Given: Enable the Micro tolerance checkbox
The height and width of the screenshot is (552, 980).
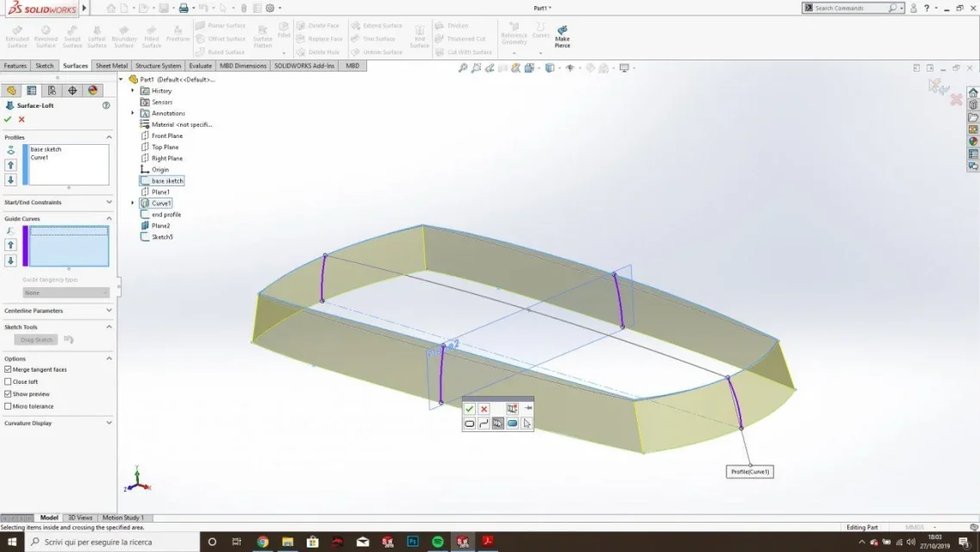Looking at the screenshot, I should click(8, 406).
